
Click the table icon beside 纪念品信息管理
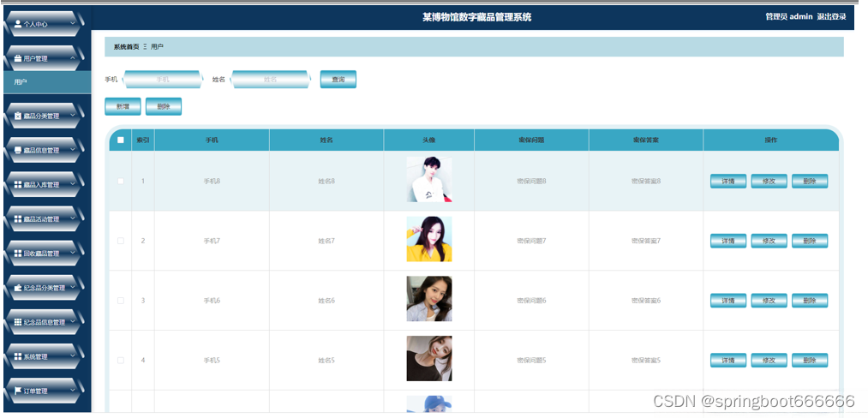[18, 322]
